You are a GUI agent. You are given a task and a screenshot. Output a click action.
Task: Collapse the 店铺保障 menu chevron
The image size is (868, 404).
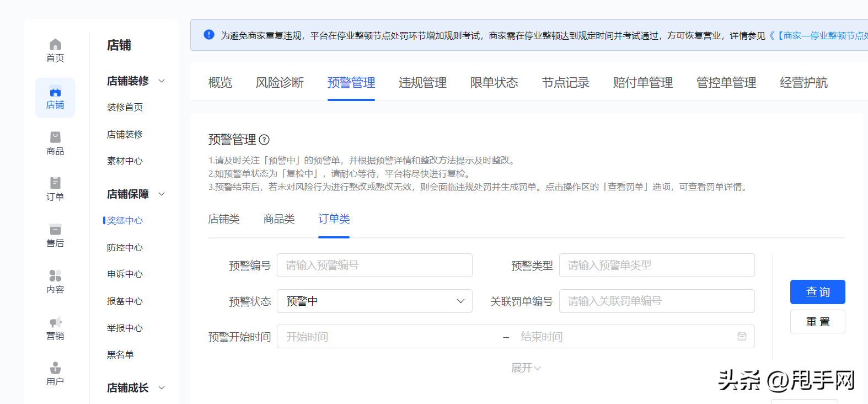(162, 194)
